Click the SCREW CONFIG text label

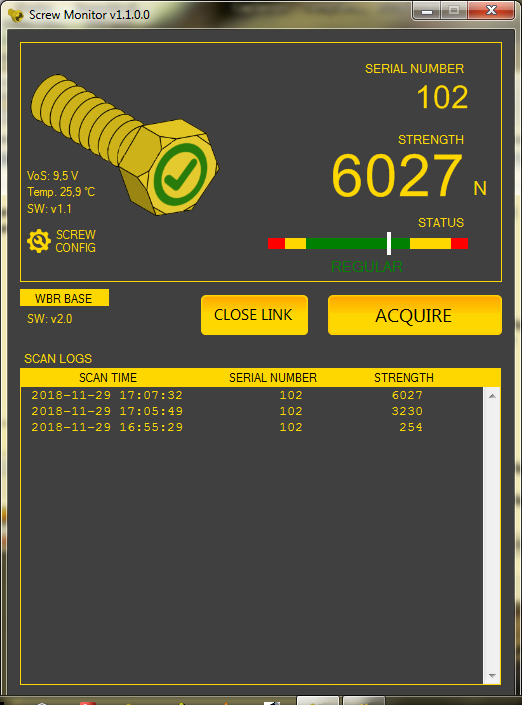pyautogui.click(x=76, y=241)
